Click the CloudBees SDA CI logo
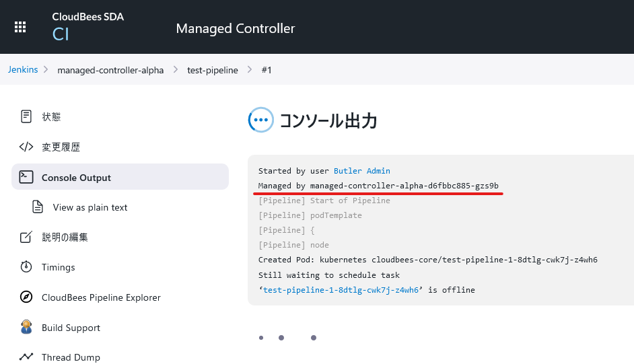Image resolution: width=634 pixels, height=364 pixels. (87, 27)
